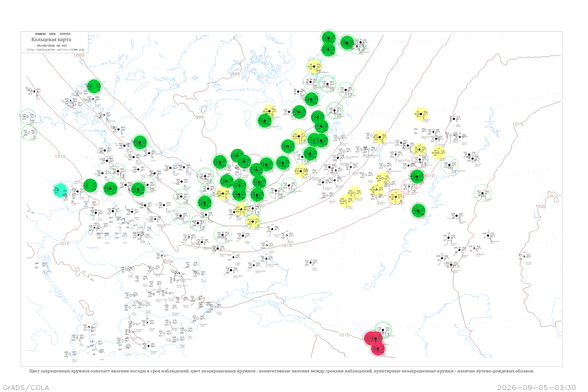
Task: Click the 2026-09-05-03:30 timestamp
Action: [536, 387]
